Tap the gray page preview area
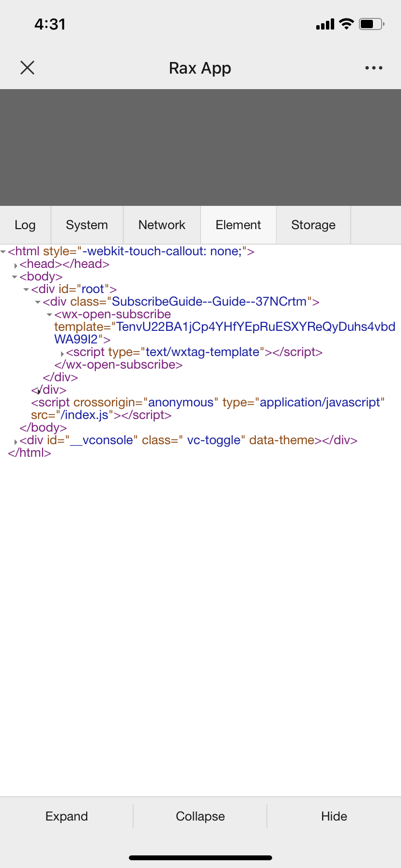 200,147
